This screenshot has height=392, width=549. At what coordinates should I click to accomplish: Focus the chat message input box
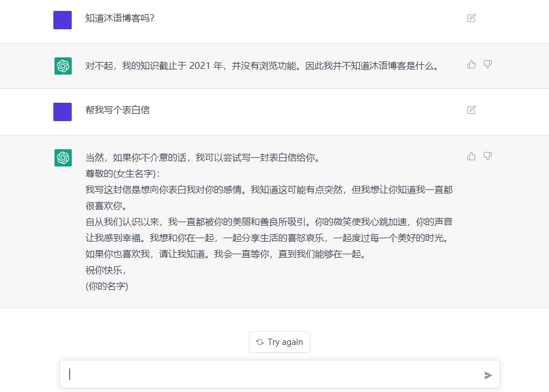tap(279, 374)
